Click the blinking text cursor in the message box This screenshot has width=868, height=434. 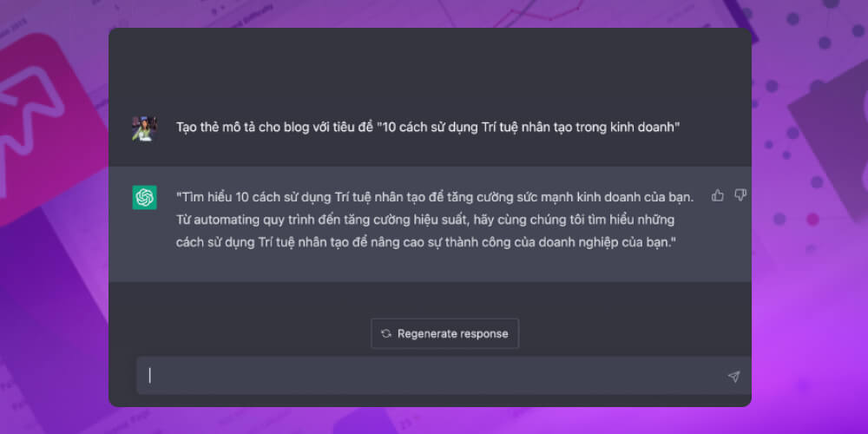click(x=150, y=376)
